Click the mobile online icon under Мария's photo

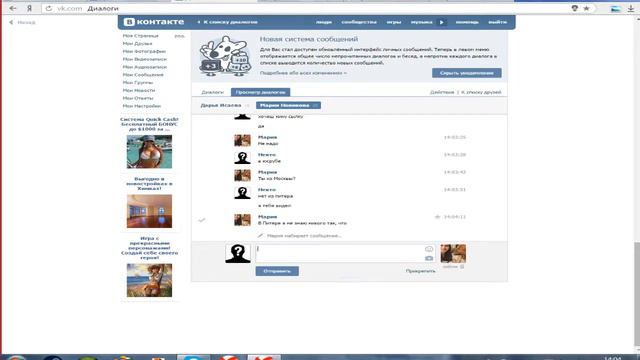[462, 267]
